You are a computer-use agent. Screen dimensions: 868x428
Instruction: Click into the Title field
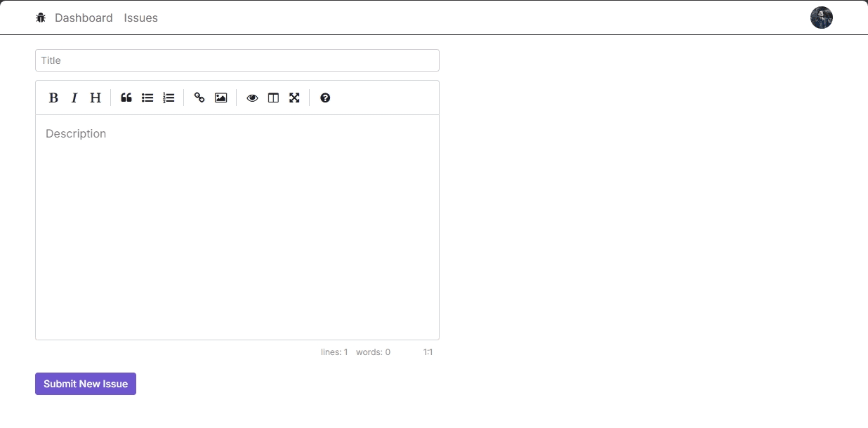[x=237, y=60]
